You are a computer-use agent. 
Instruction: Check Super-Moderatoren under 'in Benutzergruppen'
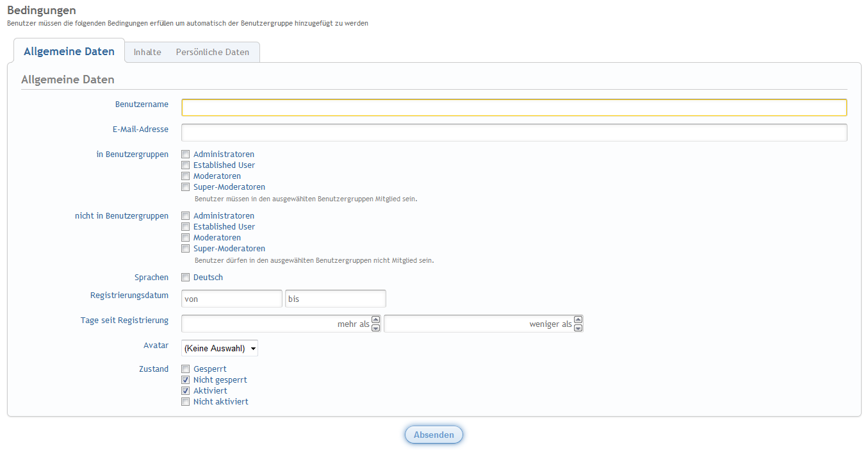186,187
